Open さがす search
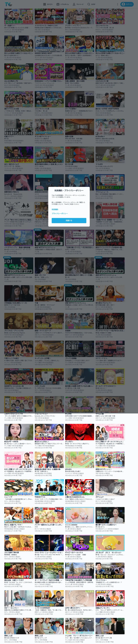This screenshot has height=644, width=138. click(91, 4)
